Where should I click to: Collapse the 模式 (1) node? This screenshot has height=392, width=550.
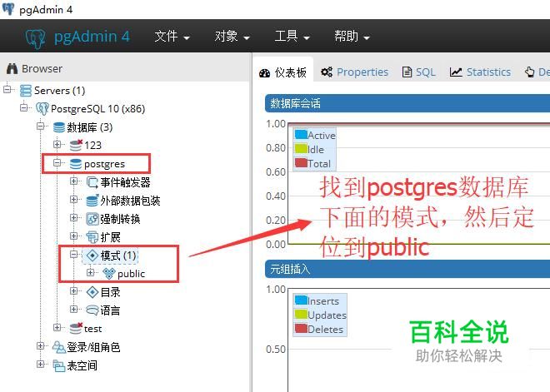(73, 255)
